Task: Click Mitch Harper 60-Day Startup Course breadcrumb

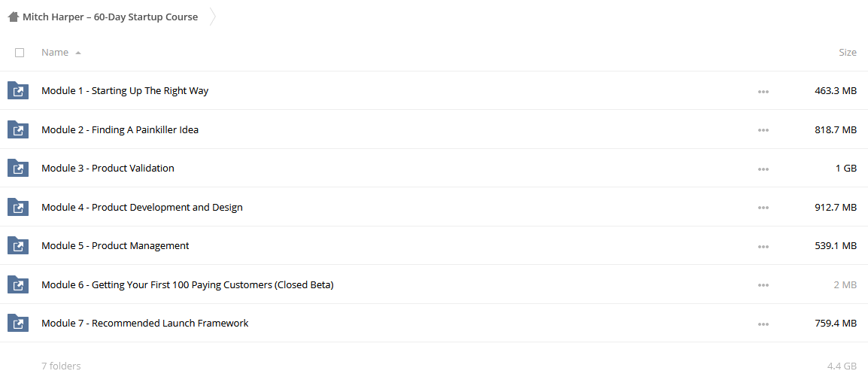Action: 110,17
